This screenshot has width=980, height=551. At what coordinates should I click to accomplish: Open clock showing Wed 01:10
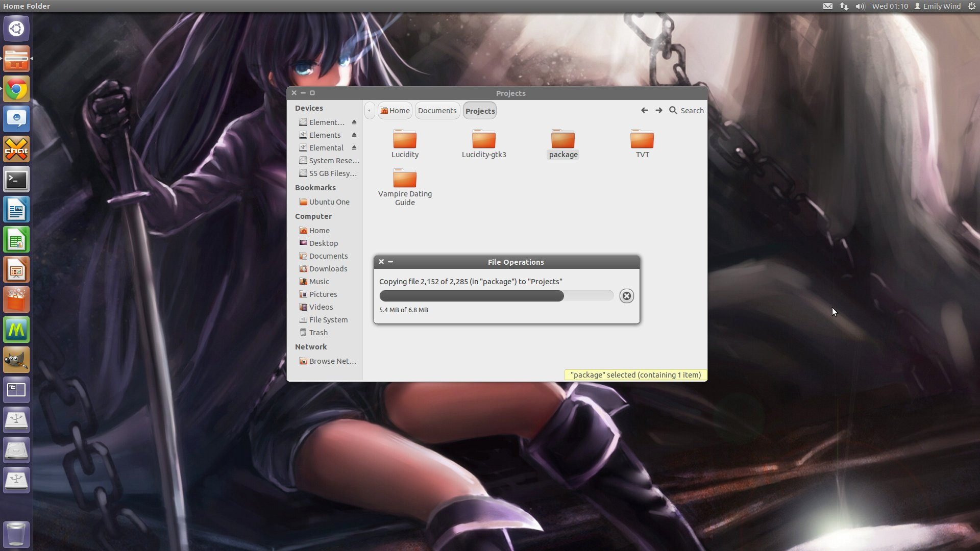[x=890, y=6]
